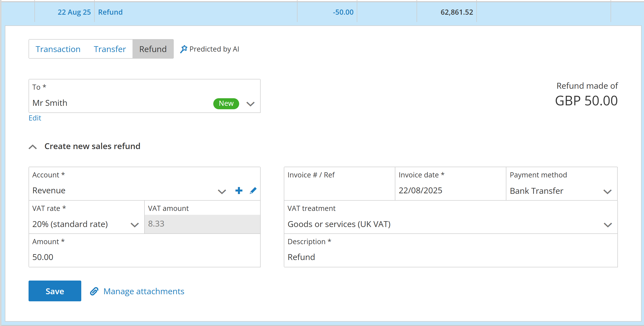Click the Invoice # / Ref field

339,190
